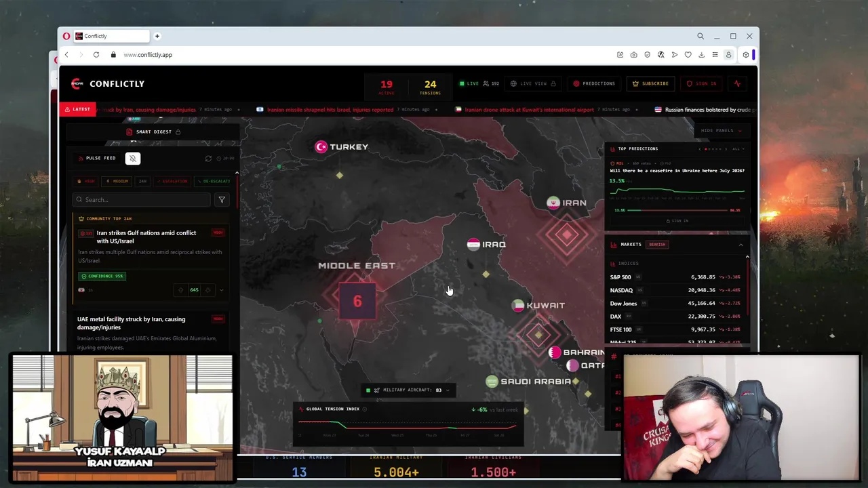Open Iran strikes Gulf nations story

[146, 237]
